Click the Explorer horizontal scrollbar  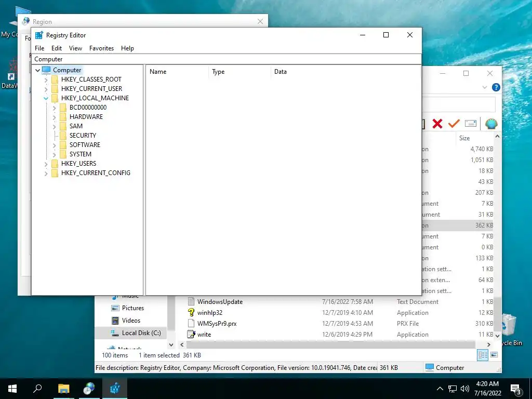pyautogui.click(x=331, y=345)
